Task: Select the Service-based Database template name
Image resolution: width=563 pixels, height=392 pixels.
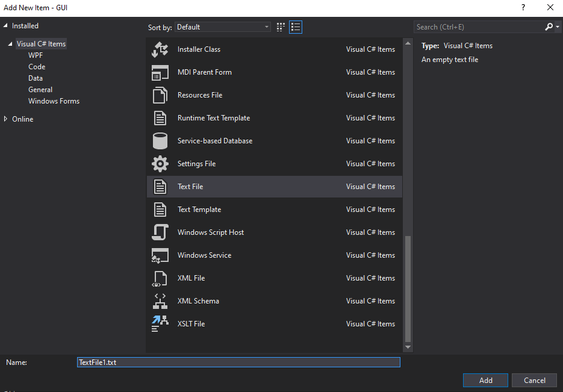Action: coord(215,141)
